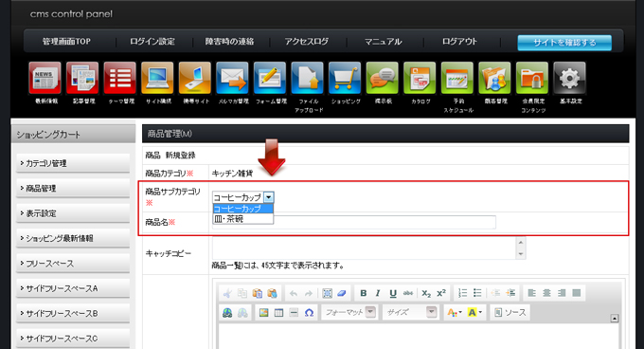Screen dimensions: 644x349
Task: Expand the サイズ dropdown
Action: [431, 312]
